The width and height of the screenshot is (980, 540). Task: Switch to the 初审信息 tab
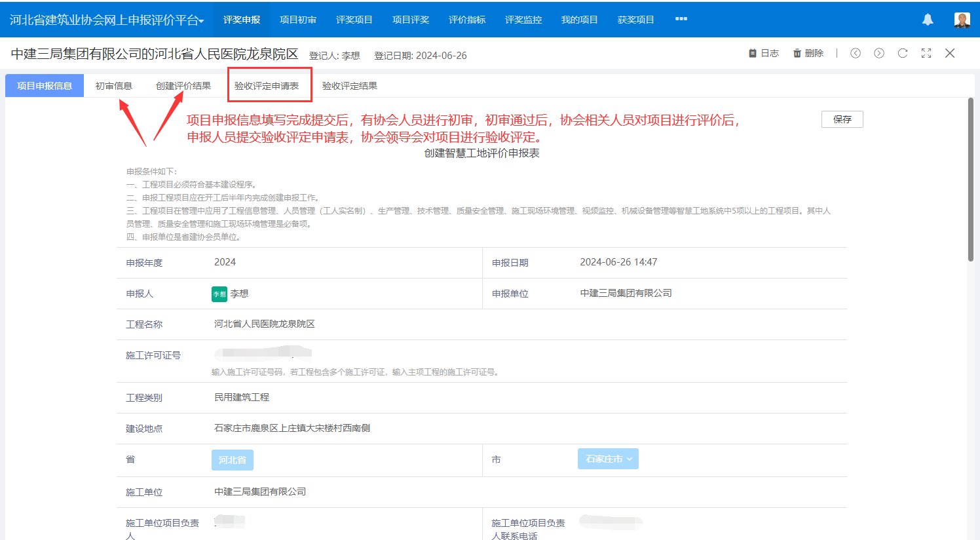[x=114, y=86]
